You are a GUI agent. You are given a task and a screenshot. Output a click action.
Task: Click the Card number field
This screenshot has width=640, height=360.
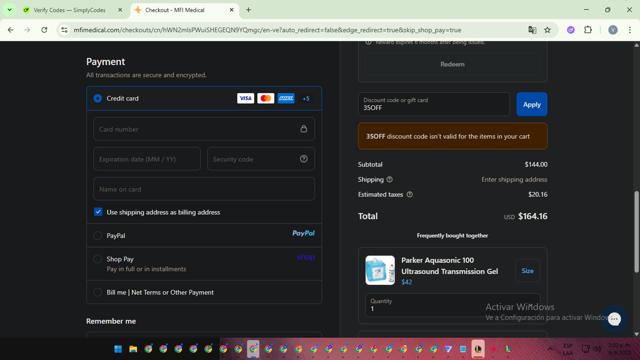(x=204, y=129)
